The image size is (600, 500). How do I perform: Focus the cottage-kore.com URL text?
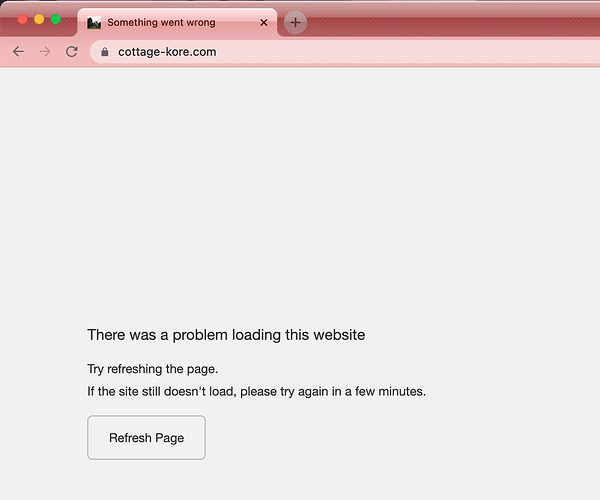(167, 52)
